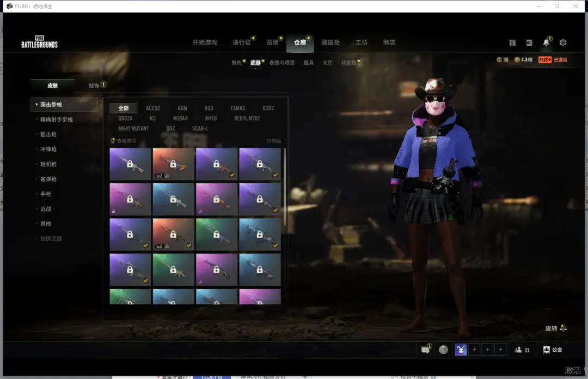Select 霰弹枪 category
Screen dimensions: 588x379
click(48, 179)
